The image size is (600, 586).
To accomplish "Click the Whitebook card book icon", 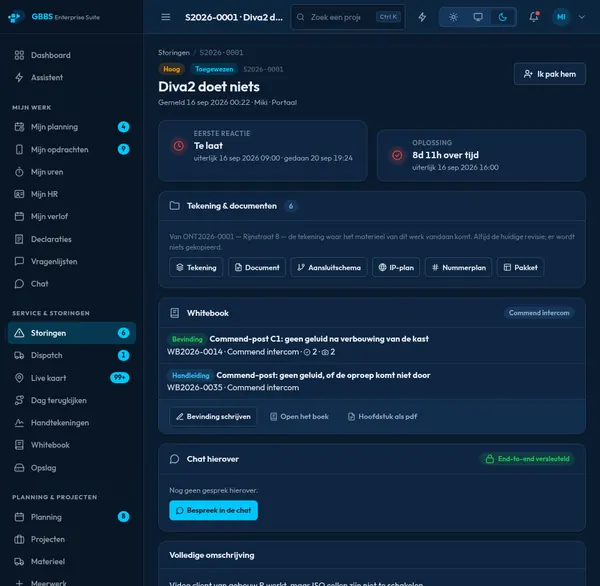I will (x=174, y=313).
